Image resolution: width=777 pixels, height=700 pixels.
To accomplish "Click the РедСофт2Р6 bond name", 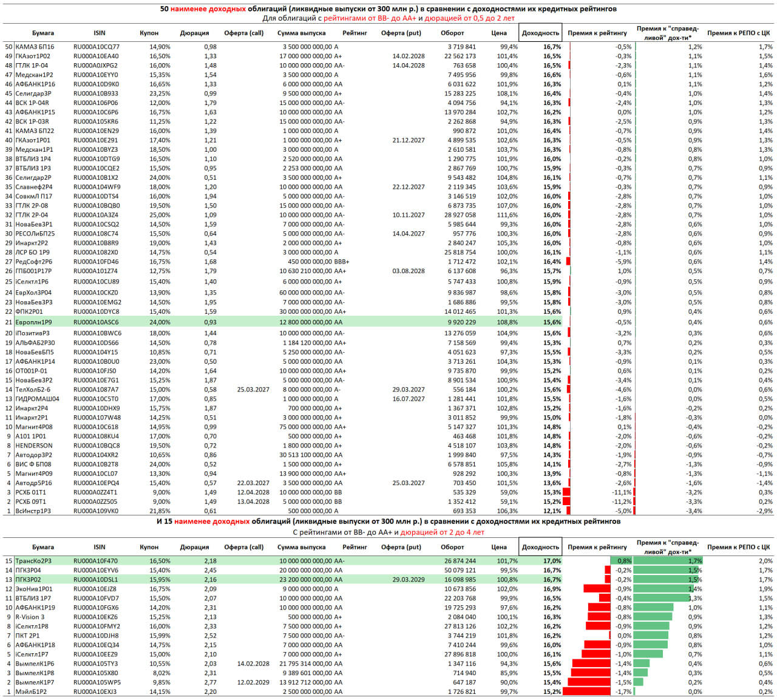I will pyautogui.click(x=34, y=262).
